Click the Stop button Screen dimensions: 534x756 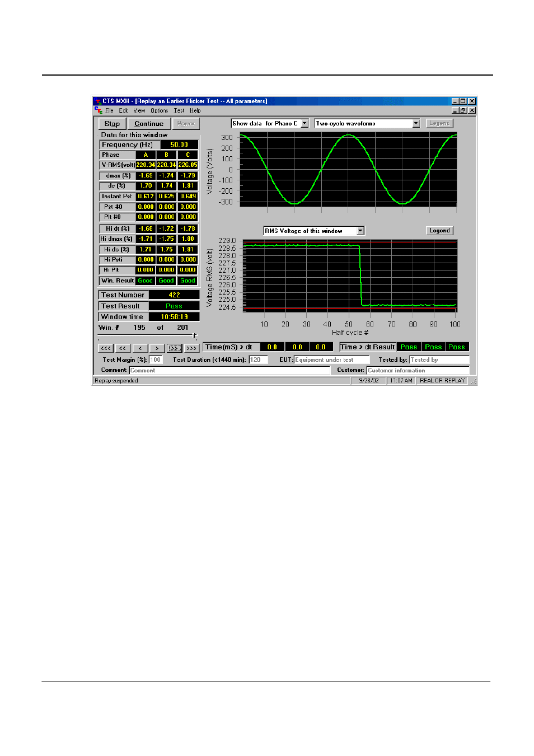[x=112, y=124]
